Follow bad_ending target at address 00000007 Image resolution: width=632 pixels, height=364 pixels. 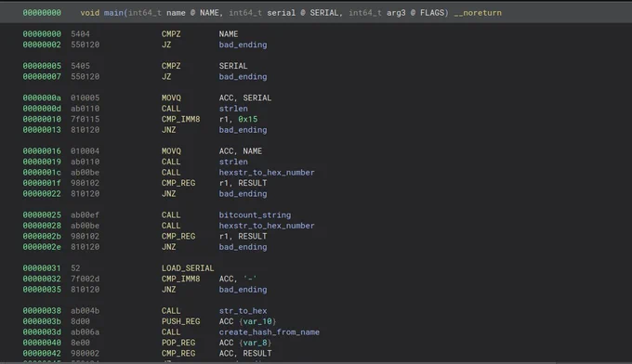point(244,76)
